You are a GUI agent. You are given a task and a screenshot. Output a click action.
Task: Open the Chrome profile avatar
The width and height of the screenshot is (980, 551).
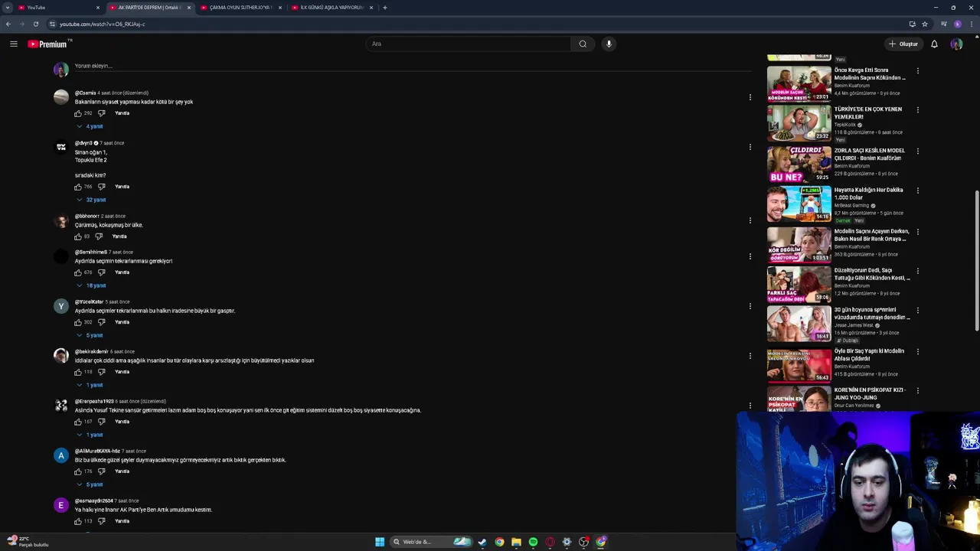958,24
